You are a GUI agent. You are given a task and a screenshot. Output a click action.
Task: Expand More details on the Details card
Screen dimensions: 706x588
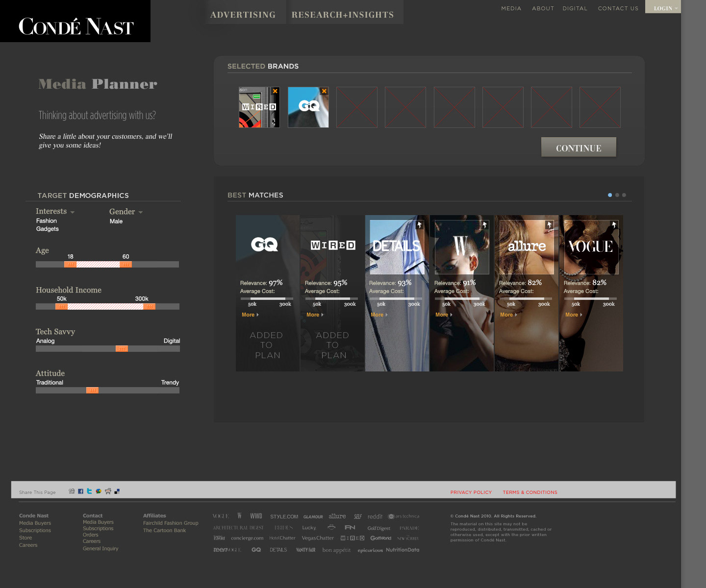[x=379, y=315]
